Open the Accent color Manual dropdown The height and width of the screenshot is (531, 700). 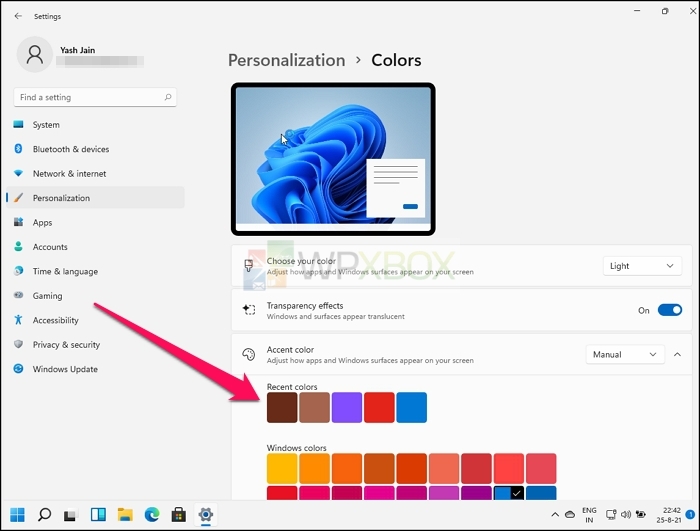point(625,354)
